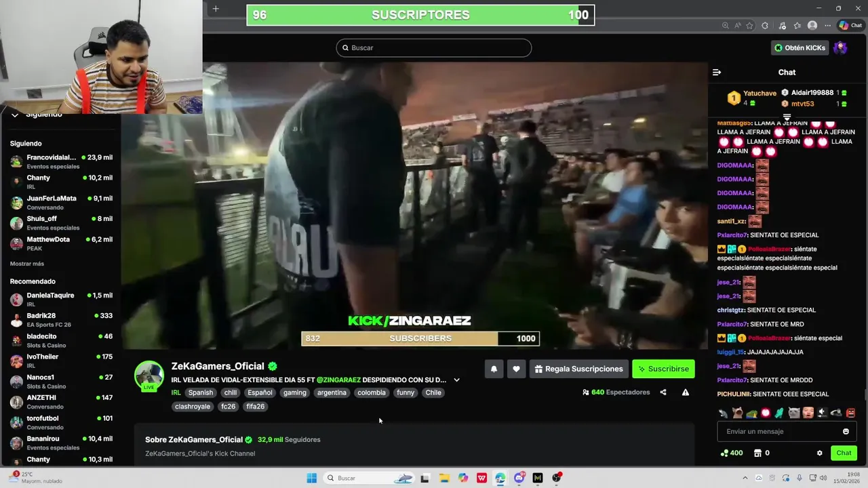Follow channel with the heart icon

[x=516, y=369]
